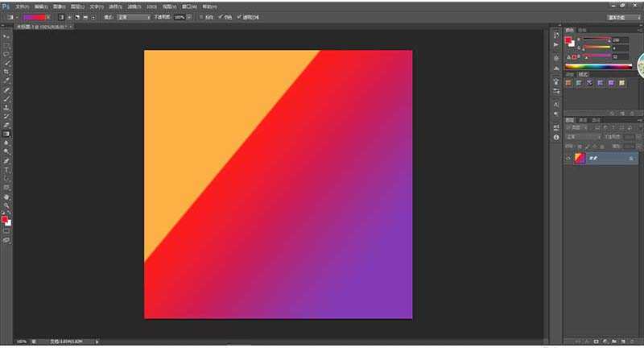This screenshot has height=348, width=644.
Task: Open the gradient picker dropdown arrow
Action: (49, 16)
